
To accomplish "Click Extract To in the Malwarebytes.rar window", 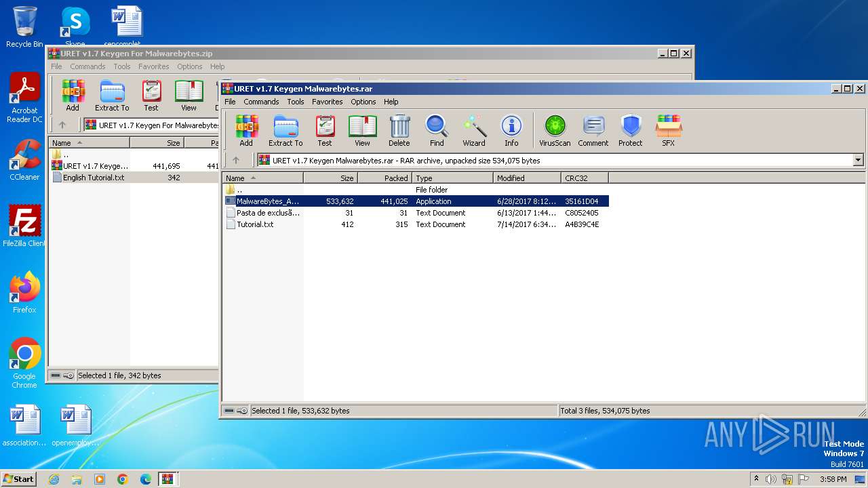I will click(x=285, y=130).
